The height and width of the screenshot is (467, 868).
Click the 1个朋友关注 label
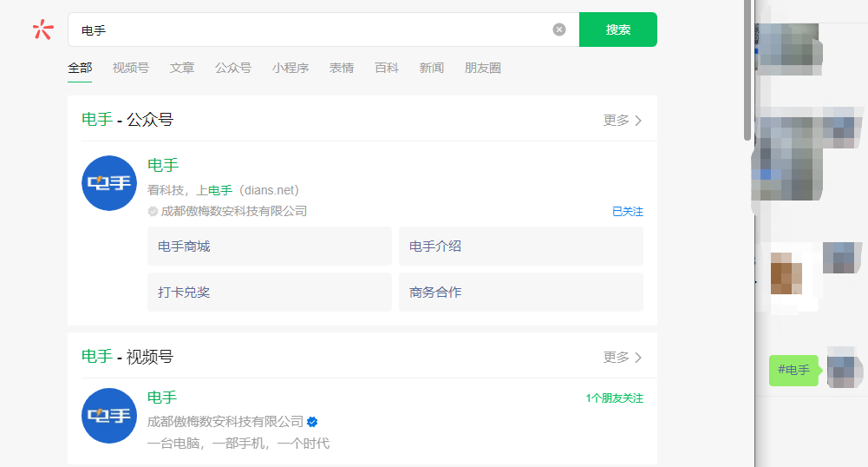(x=615, y=398)
